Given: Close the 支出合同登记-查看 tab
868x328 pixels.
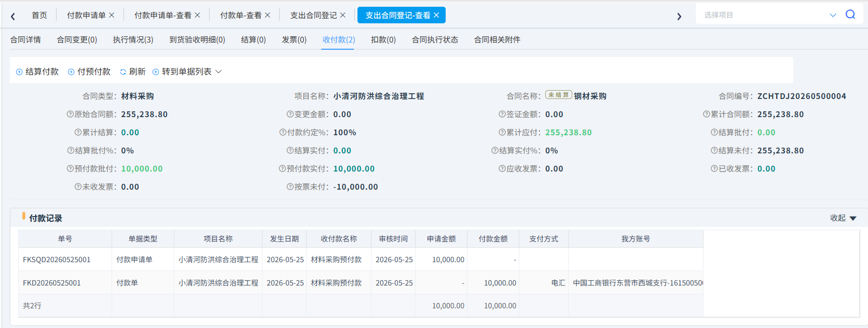Looking at the screenshot, I should click(x=436, y=16).
